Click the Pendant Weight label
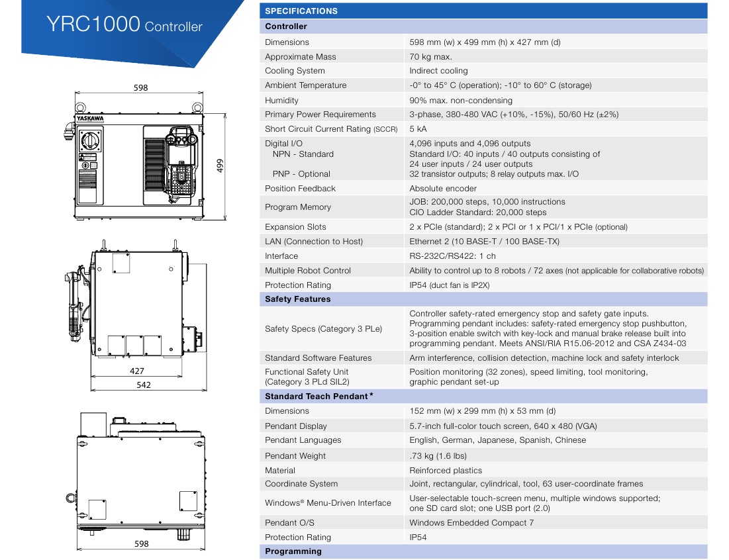The height and width of the screenshot is (560, 729). [295, 456]
